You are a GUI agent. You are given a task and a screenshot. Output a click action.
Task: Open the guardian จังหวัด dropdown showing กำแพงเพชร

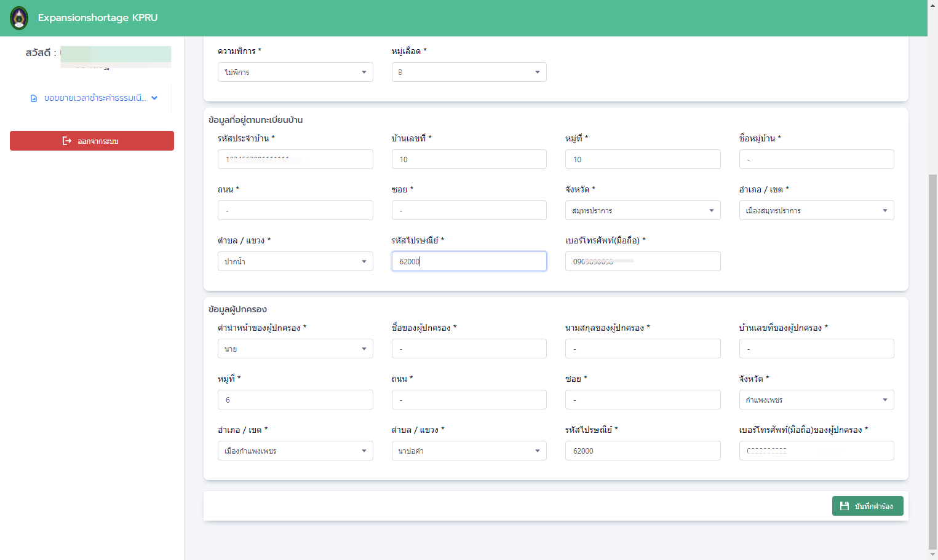tap(816, 400)
